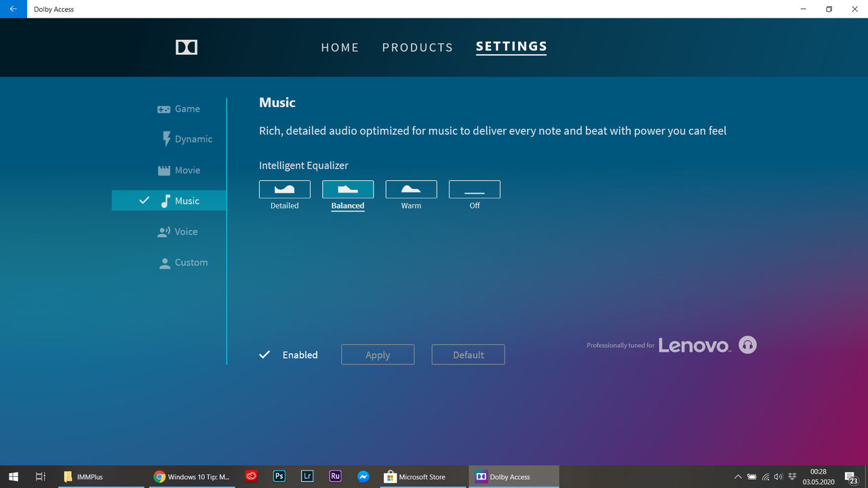Click the Dolby Access taskbar button
This screenshot has height=488, width=868.
[x=513, y=476]
